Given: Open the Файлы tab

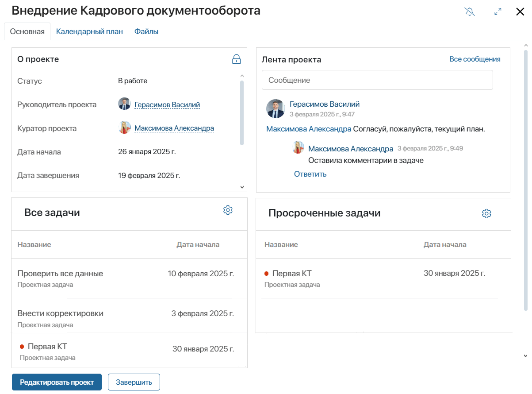Looking at the screenshot, I should tap(146, 32).
